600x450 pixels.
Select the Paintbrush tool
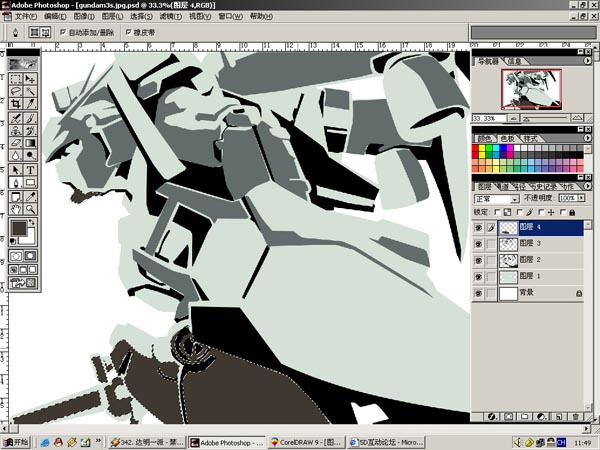click(x=30, y=118)
